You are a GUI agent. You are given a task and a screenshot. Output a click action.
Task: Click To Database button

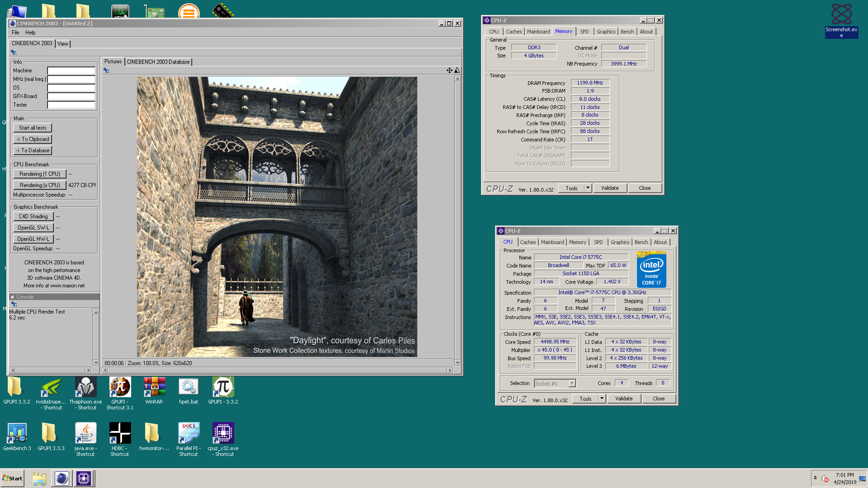point(33,150)
